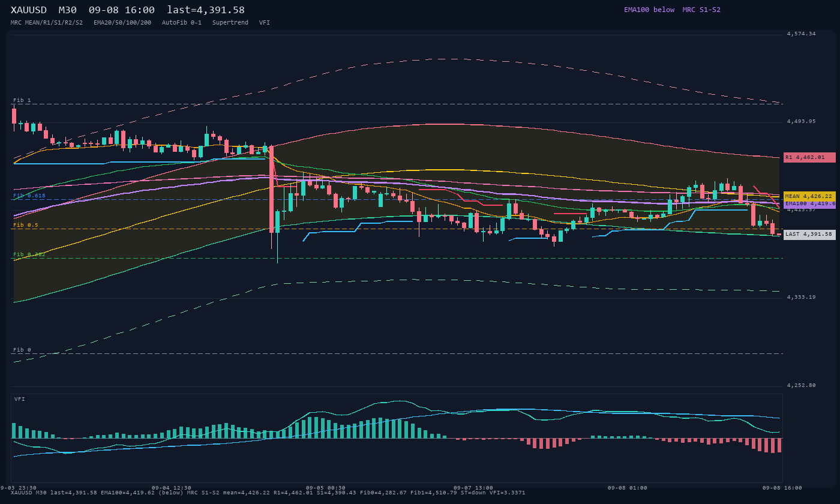Screen dimensions: 840x504
Task: Click the 09-08 16:00 time axis label
Action: pyautogui.click(x=782, y=488)
